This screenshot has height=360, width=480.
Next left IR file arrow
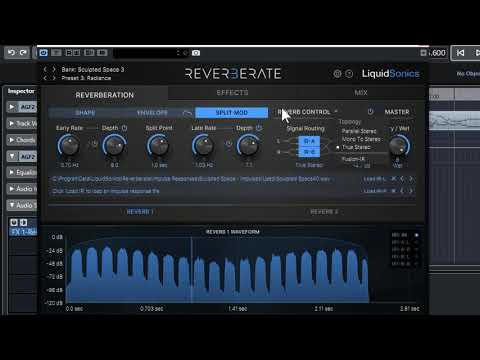pyautogui.click(x=411, y=179)
